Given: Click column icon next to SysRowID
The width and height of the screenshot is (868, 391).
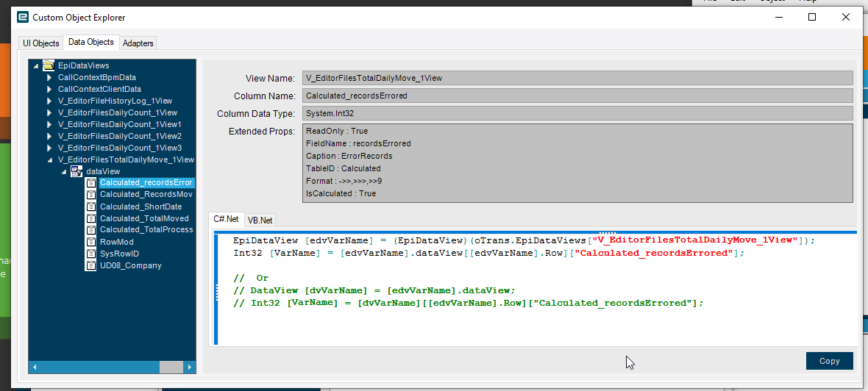Looking at the screenshot, I should tap(91, 254).
